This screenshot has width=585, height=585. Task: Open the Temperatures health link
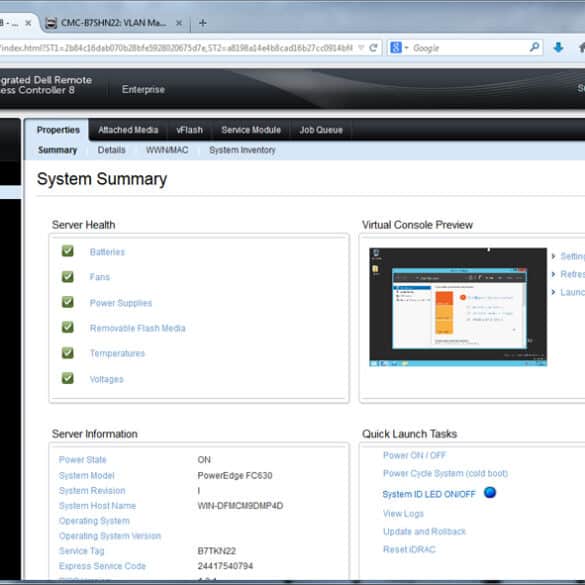pyautogui.click(x=117, y=353)
